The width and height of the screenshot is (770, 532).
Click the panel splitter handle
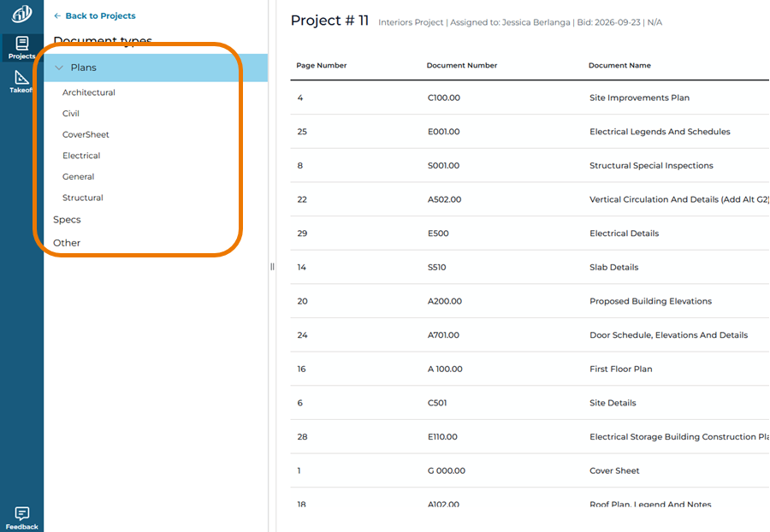pos(272,267)
